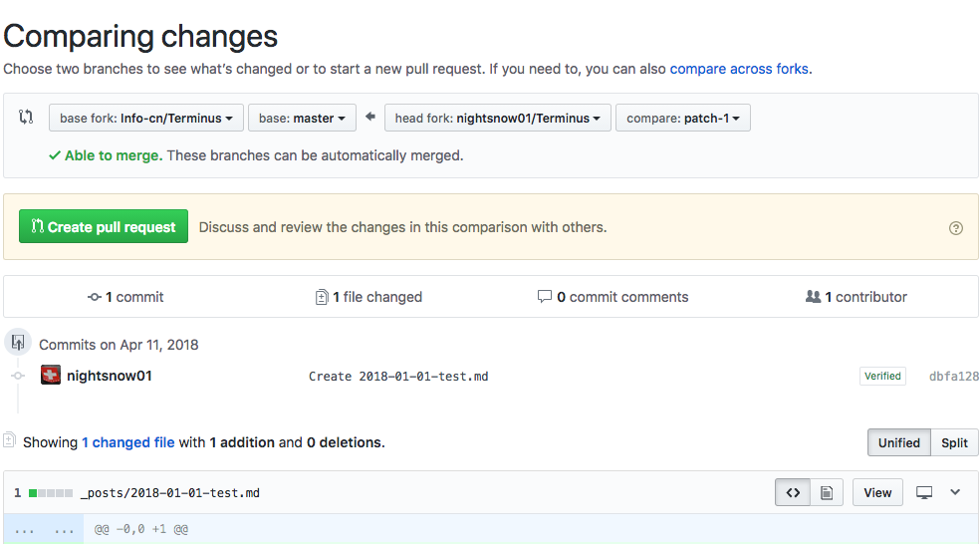Viewport: 980px width, 544px height.
Task: Follow the compare across forks link
Action: pos(739,69)
